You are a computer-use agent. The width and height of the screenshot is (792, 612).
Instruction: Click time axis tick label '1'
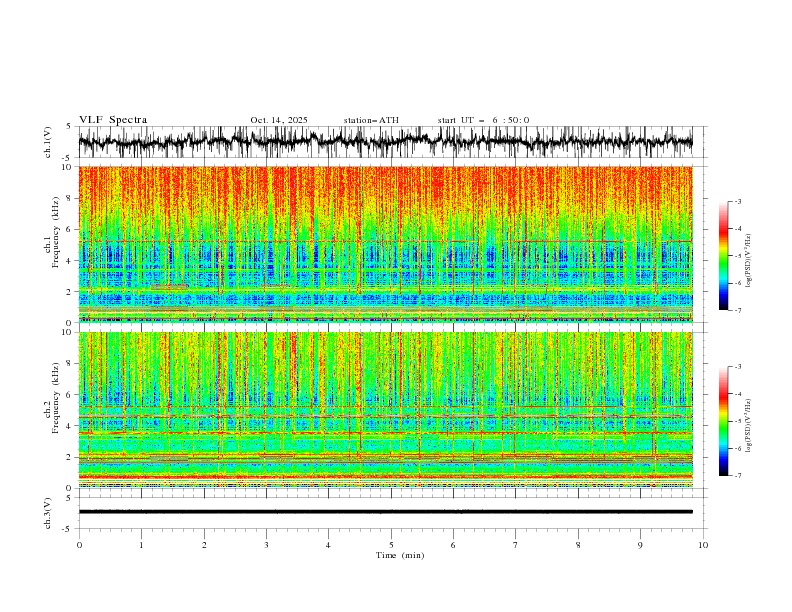point(141,545)
